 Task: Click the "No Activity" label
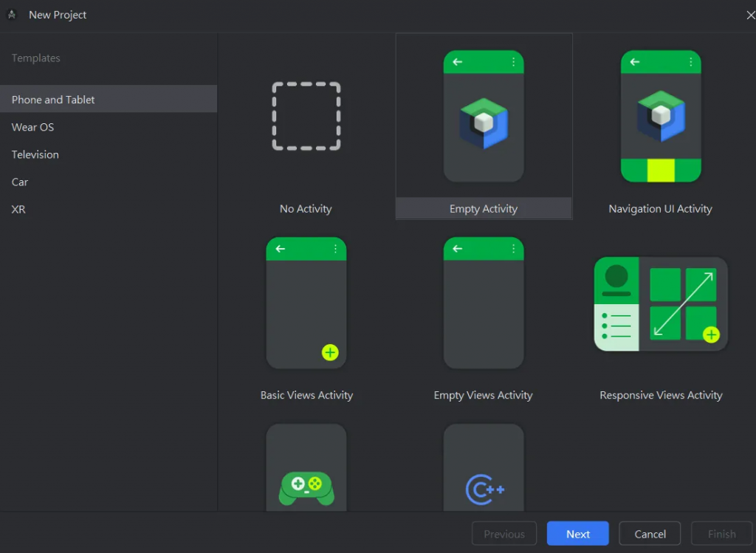(x=306, y=209)
